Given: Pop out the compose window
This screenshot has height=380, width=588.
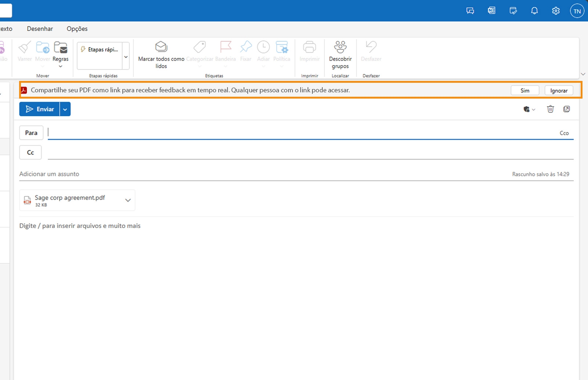Looking at the screenshot, I should point(567,109).
